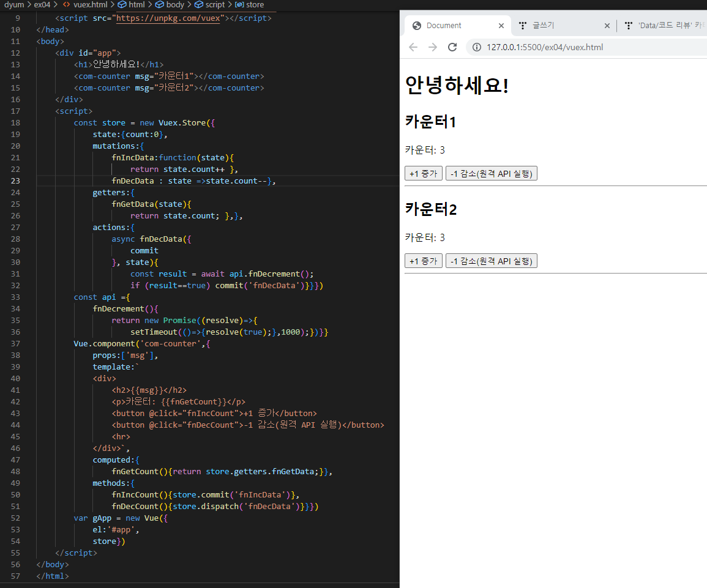Reload the page in browser
Image resolution: width=707 pixels, height=588 pixels.
452,47
